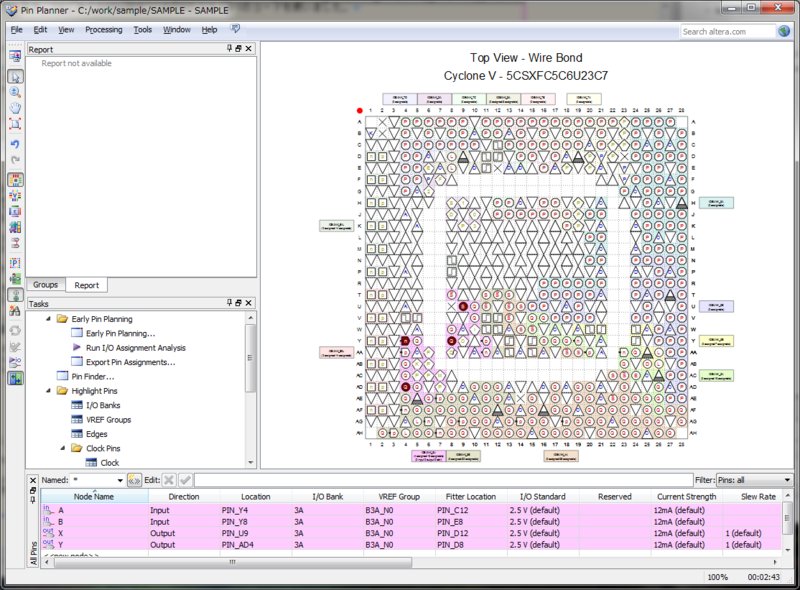The image size is (800, 590).
Task: Click the greyed Redo arrow
Action: click(x=15, y=160)
